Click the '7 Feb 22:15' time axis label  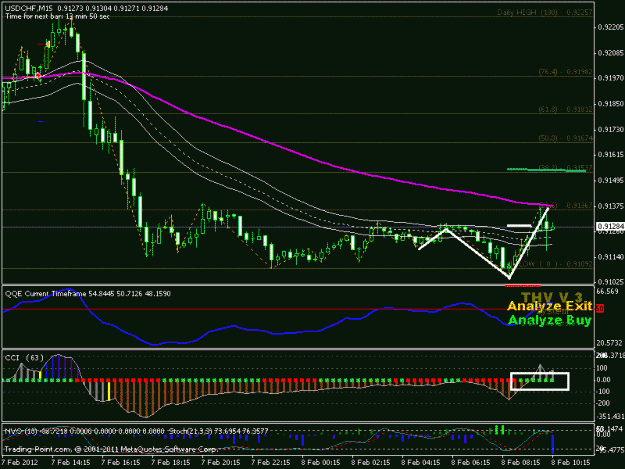pyautogui.click(x=271, y=462)
